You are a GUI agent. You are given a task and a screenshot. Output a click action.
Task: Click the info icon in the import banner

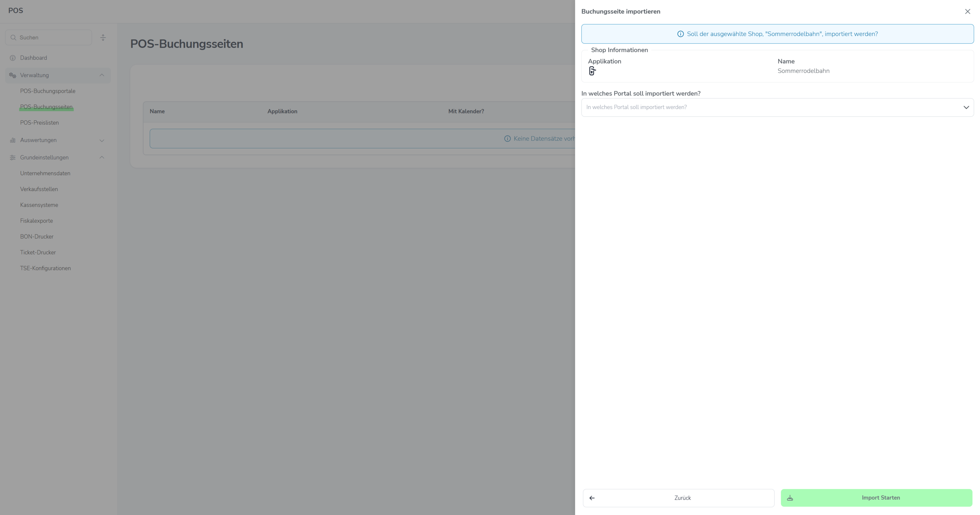[680, 34]
